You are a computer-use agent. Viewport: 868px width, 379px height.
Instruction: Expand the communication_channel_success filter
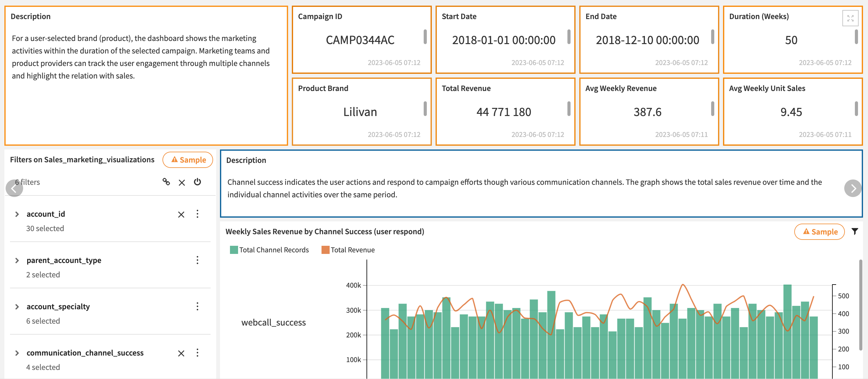[17, 353]
